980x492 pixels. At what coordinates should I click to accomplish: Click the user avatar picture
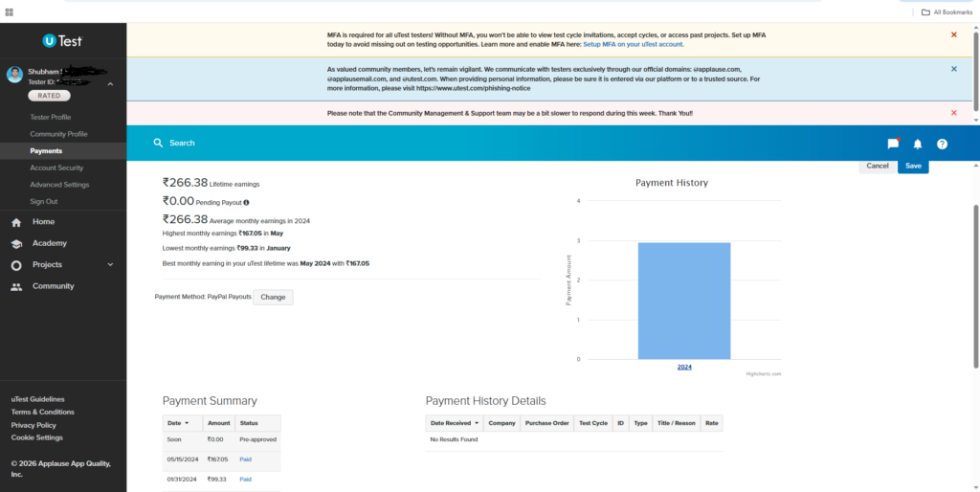(15, 75)
